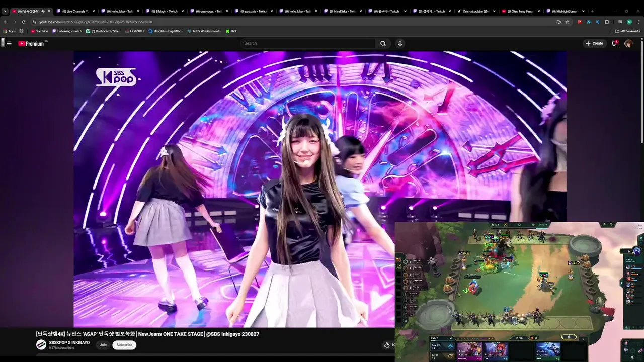Switch to Xiao Feng Feng YouTube tab

[x=520, y=11]
